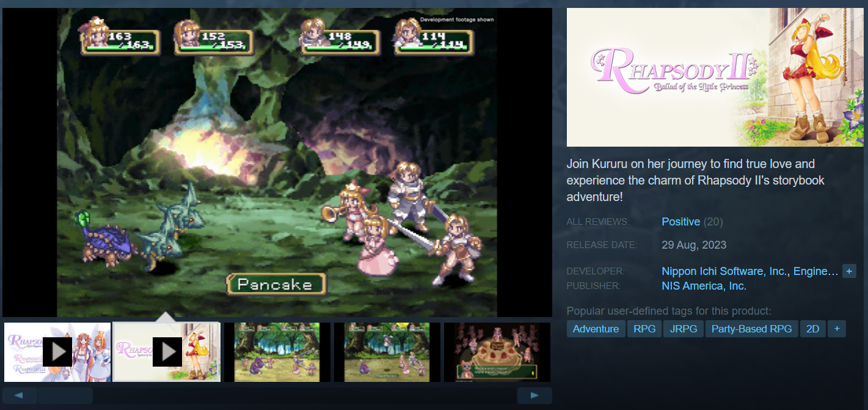Click the left arrow below the thumbnails
Screen dimensions: 868x410
pyautogui.click(x=18, y=395)
